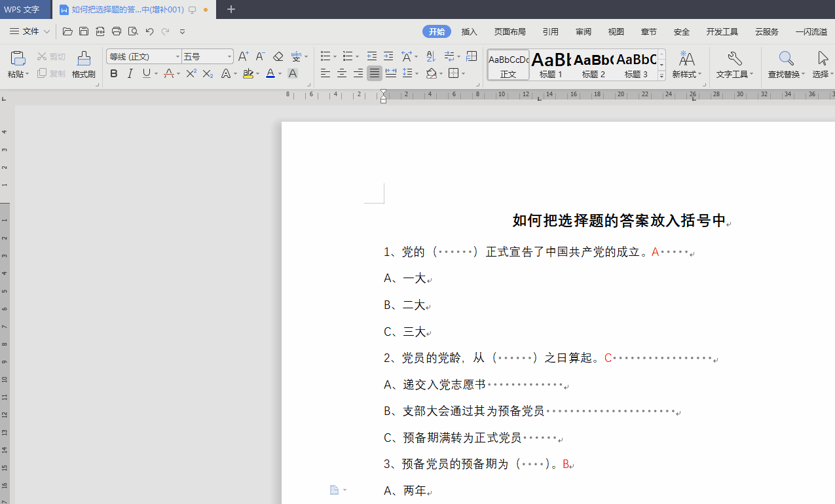Viewport: 835px width, 504px height.
Task: Click the document title heading text
Action: (x=620, y=221)
